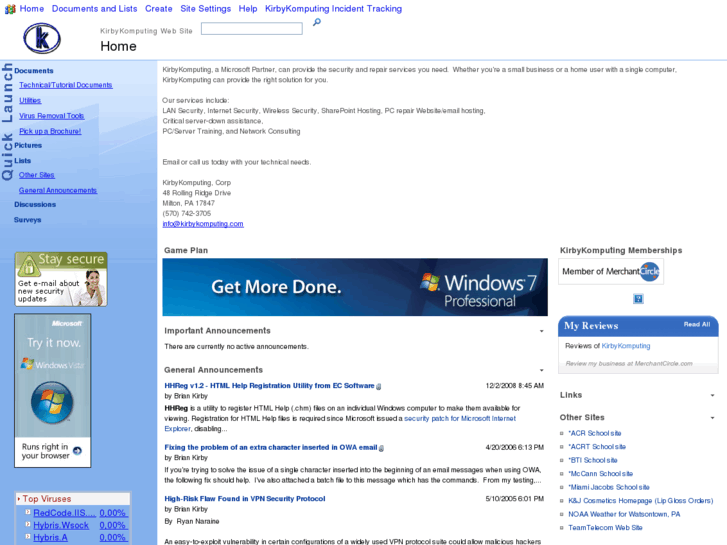Click the search magnifier icon

[317, 22]
